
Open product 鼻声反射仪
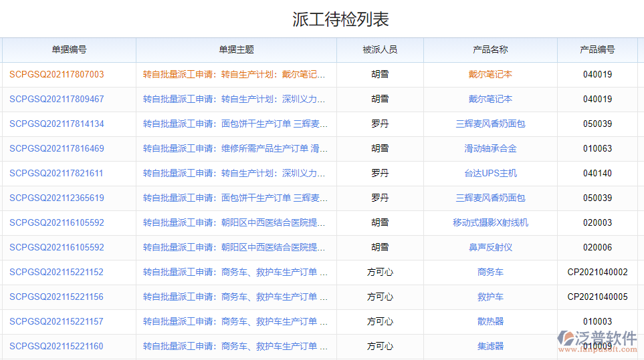pyautogui.click(x=490, y=247)
